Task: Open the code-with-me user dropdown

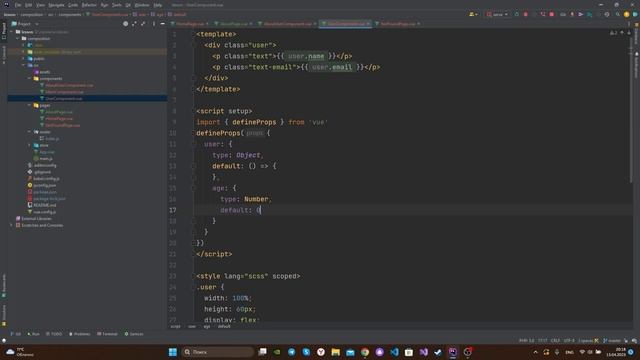Action: [473, 14]
